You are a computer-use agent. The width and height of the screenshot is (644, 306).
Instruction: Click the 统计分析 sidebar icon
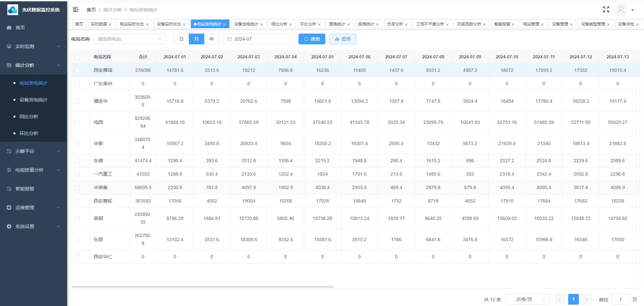[9, 65]
